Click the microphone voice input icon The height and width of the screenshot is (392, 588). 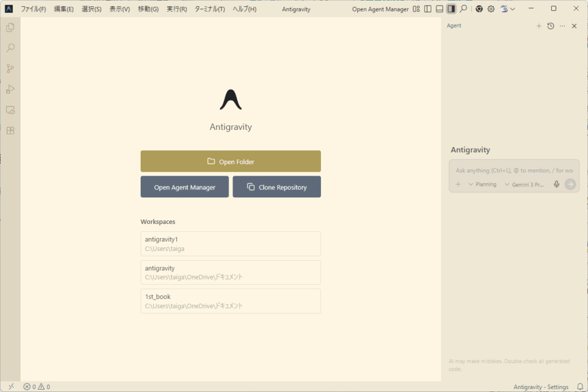[x=556, y=184]
